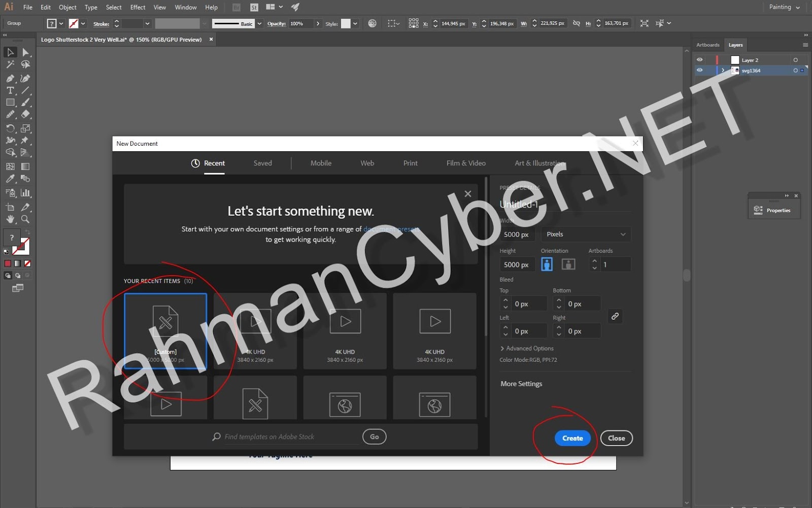The image size is (812, 508).
Task: Hide the svg1364 layer
Action: point(700,71)
